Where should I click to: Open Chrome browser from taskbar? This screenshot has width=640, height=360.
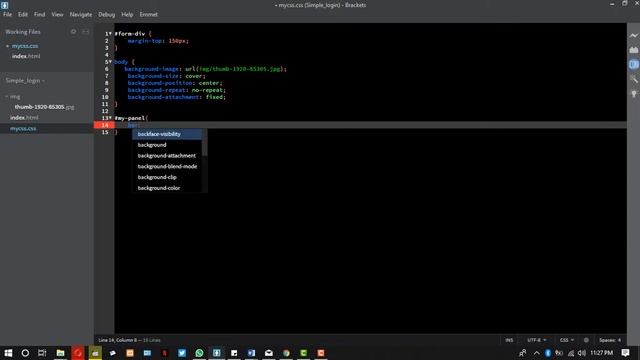coord(286,353)
